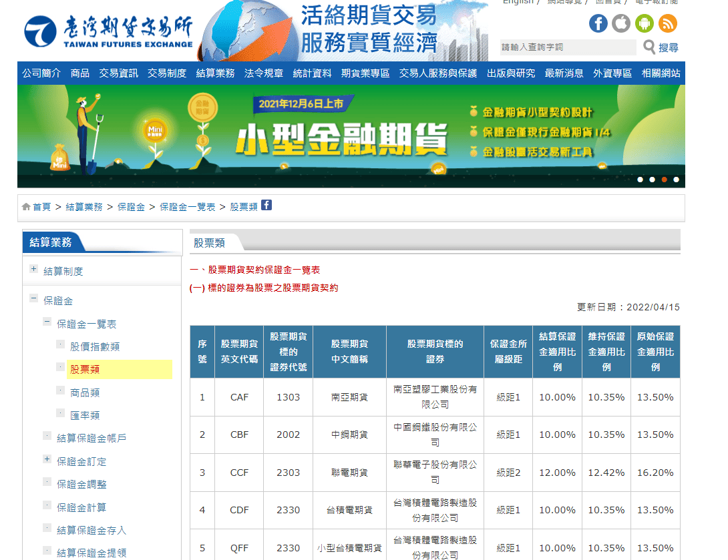Open the RSS feed icon
728x560 pixels.
pyautogui.click(x=668, y=23)
